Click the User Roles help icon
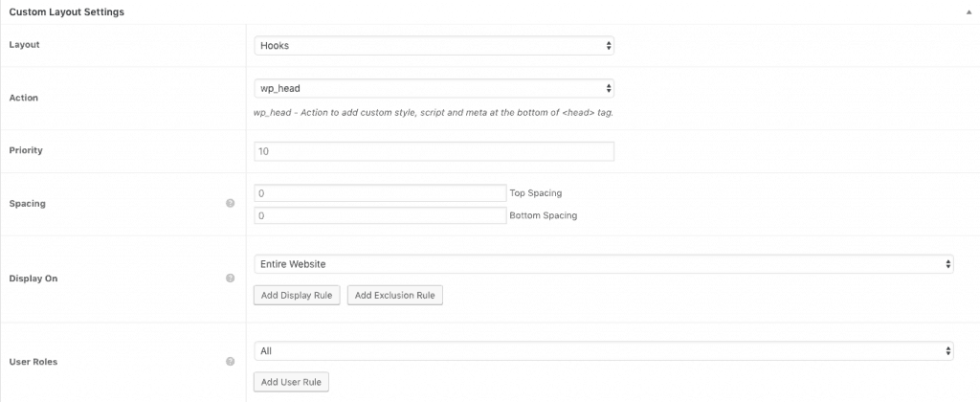The image size is (980, 402). tap(230, 362)
